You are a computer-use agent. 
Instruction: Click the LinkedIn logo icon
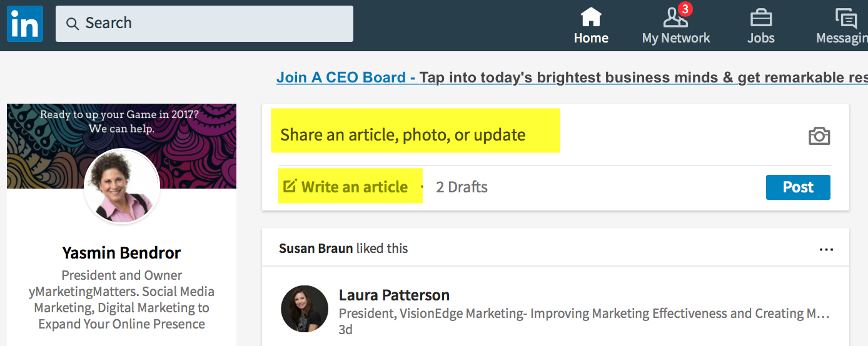[25, 23]
